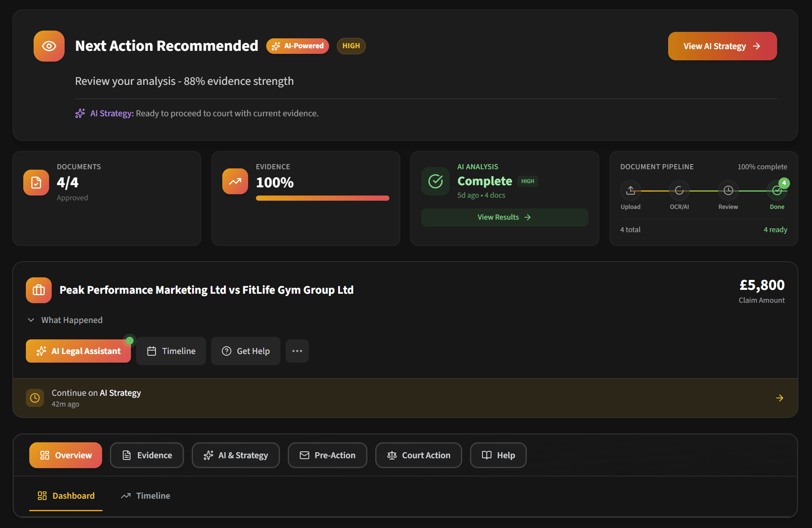Switch to the Evidence tab

[146, 455]
